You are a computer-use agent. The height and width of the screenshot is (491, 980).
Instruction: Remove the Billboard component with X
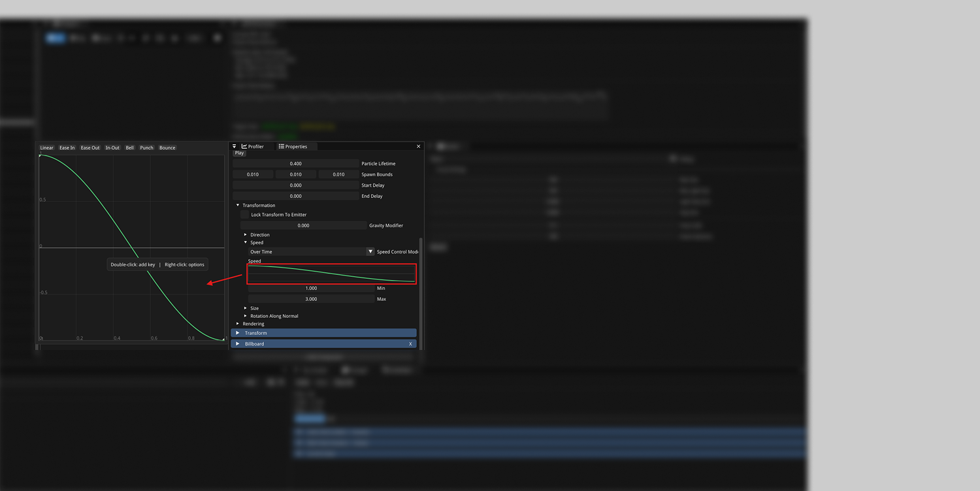[x=411, y=344]
